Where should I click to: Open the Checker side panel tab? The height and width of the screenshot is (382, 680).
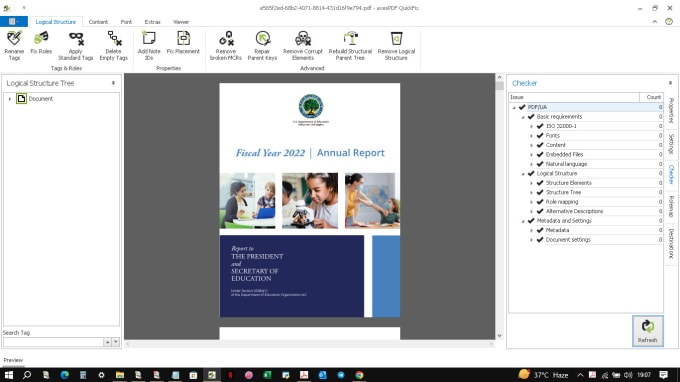(671, 174)
